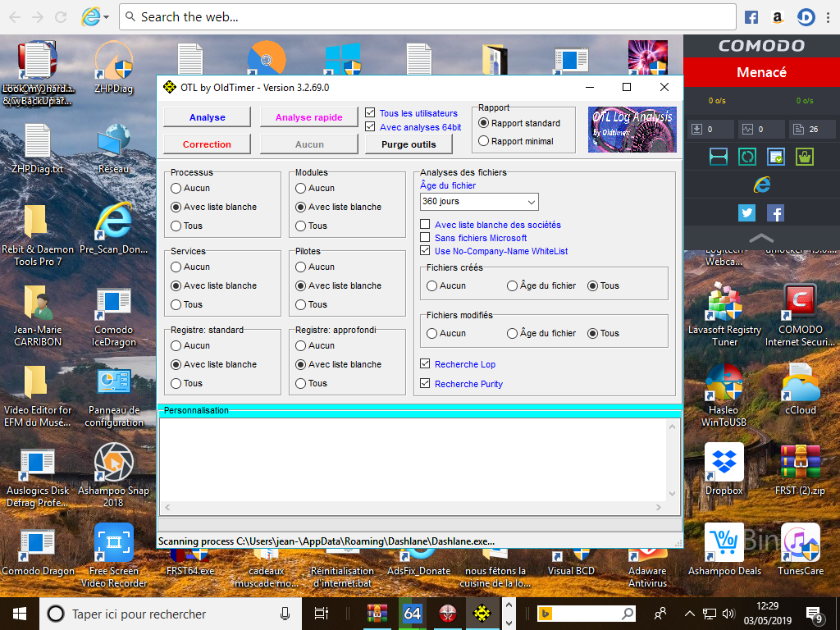Screen dimensions: 840x630
Task: Click the OTL title bar app icon
Action: pos(169,87)
